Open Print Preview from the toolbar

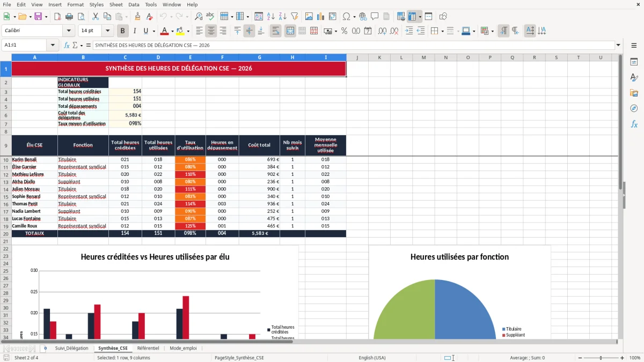tap(81, 17)
